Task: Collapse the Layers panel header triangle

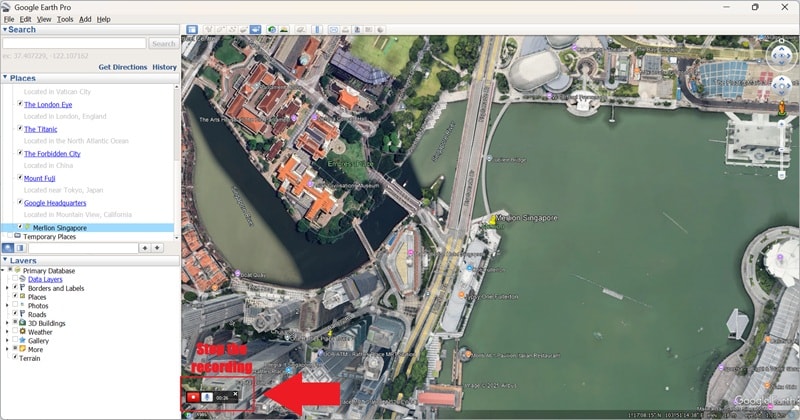Action: coord(5,260)
